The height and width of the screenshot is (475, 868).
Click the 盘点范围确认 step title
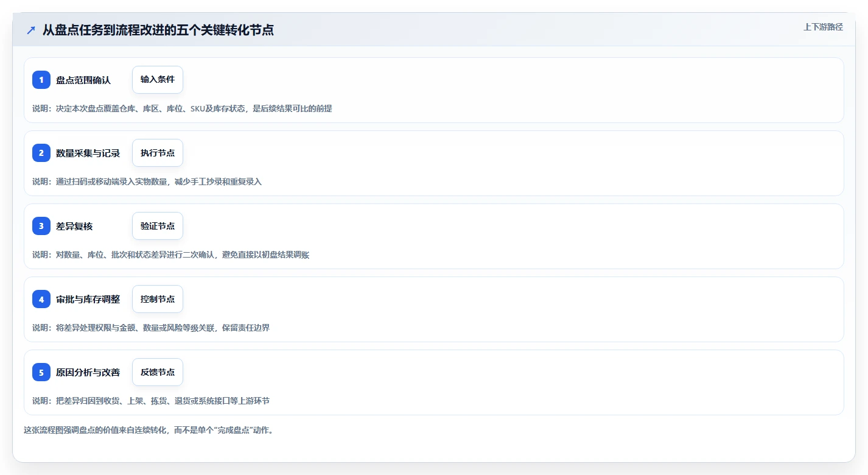pos(83,80)
